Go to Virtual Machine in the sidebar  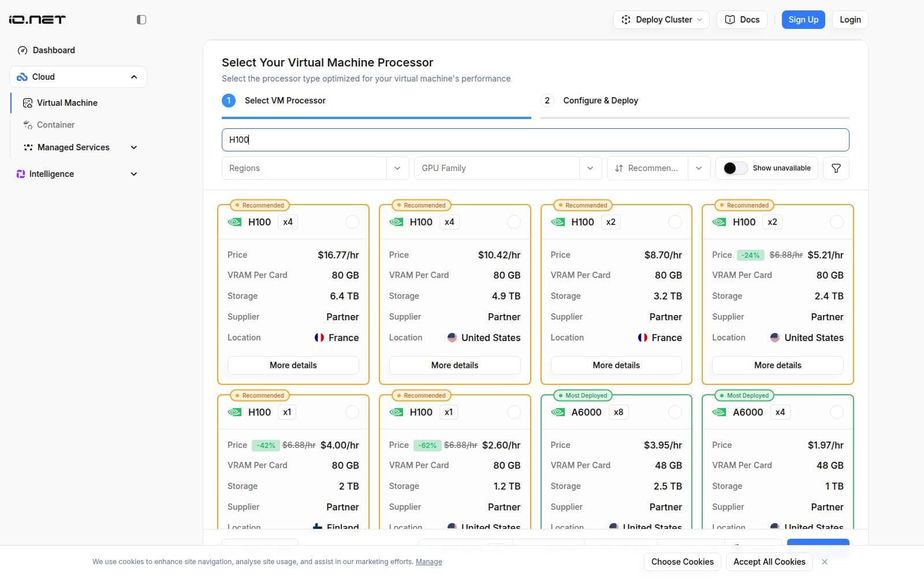coord(67,103)
